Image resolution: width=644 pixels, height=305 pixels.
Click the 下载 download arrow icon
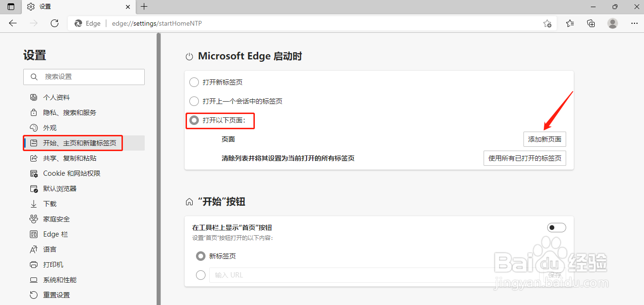(34, 204)
